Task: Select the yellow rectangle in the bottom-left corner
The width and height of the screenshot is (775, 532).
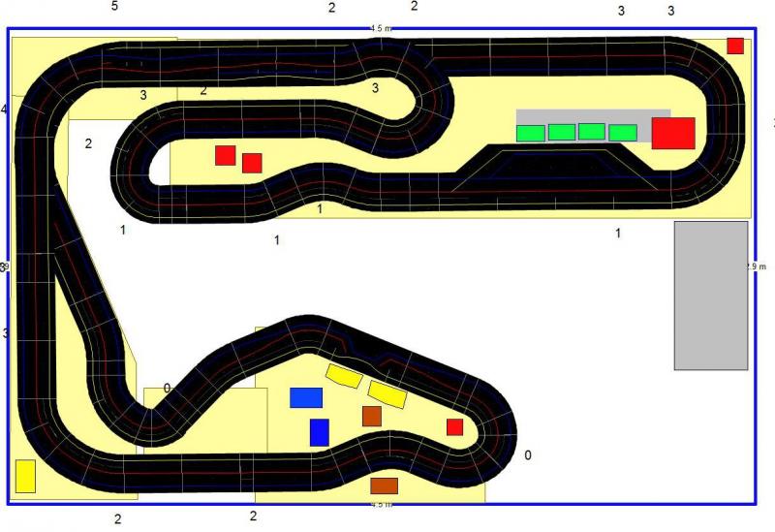Action: pyautogui.click(x=26, y=476)
